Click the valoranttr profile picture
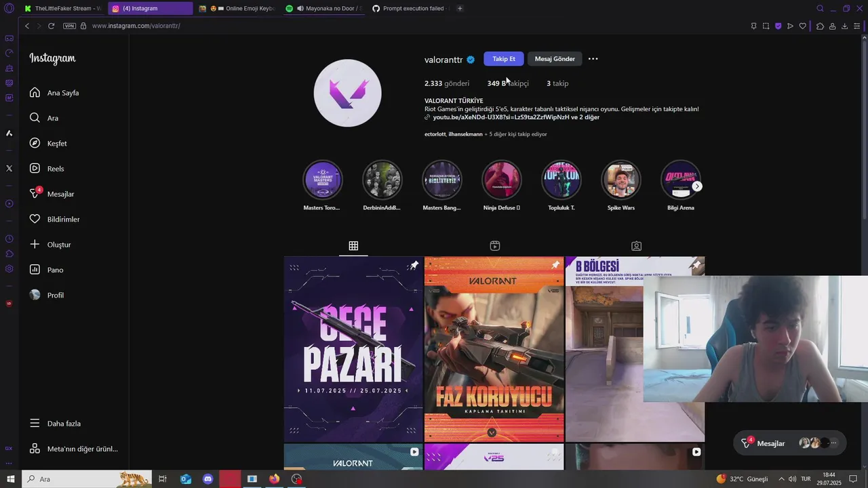The height and width of the screenshot is (488, 868). [x=347, y=93]
